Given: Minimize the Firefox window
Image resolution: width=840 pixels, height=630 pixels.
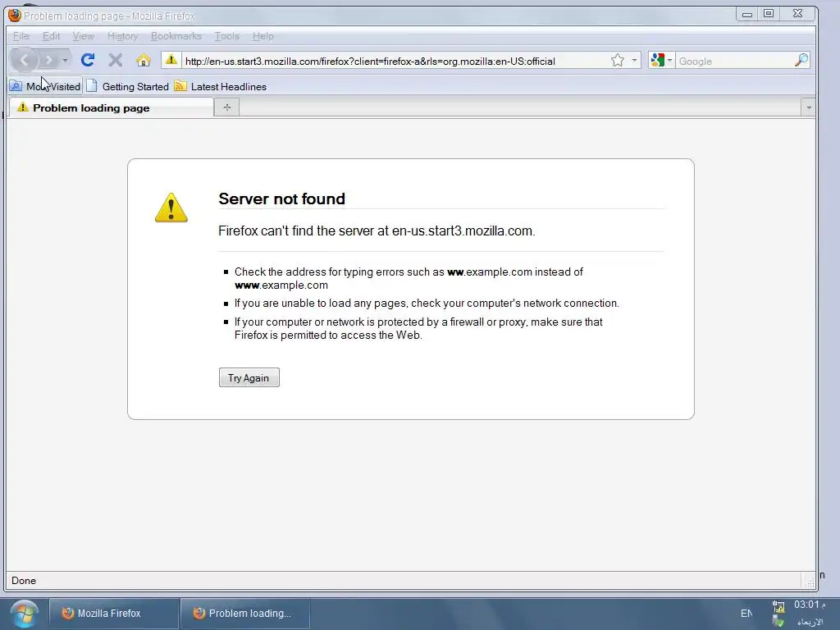Looking at the screenshot, I should pos(747,15).
